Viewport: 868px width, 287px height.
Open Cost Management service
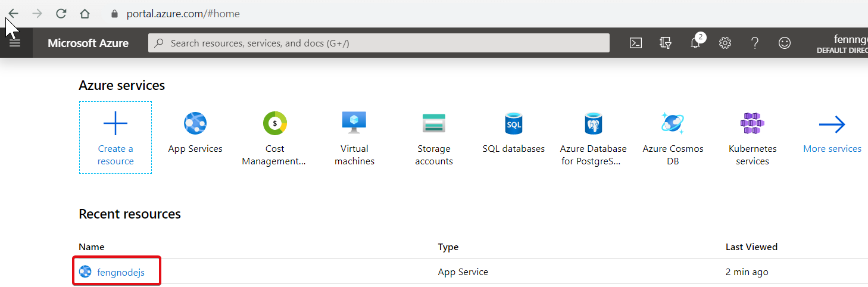pyautogui.click(x=274, y=138)
